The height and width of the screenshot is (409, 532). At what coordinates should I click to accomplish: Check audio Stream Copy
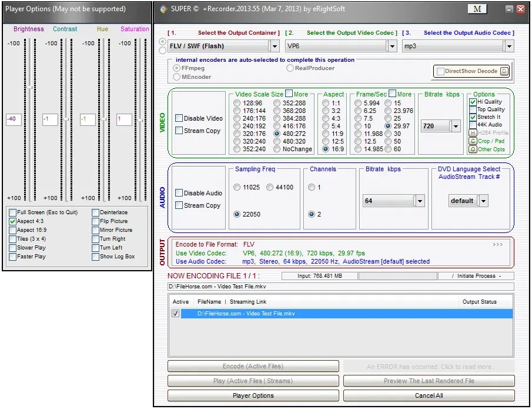pyautogui.click(x=179, y=205)
